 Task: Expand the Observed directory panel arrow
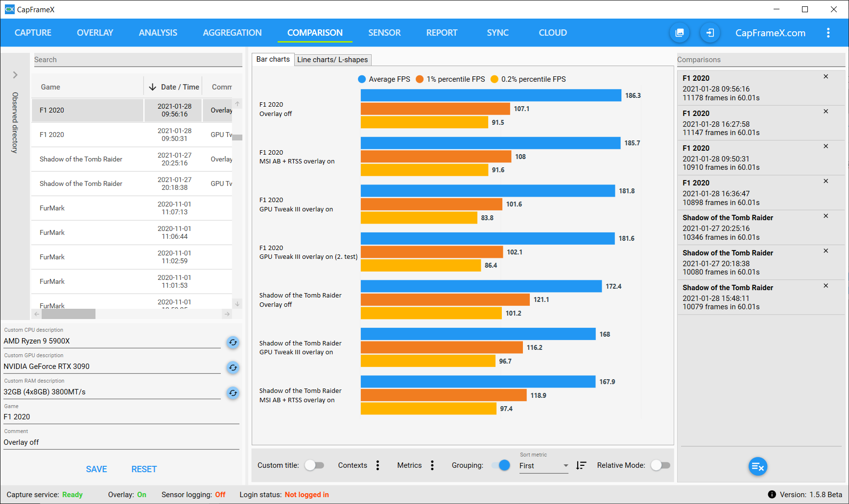pyautogui.click(x=15, y=75)
